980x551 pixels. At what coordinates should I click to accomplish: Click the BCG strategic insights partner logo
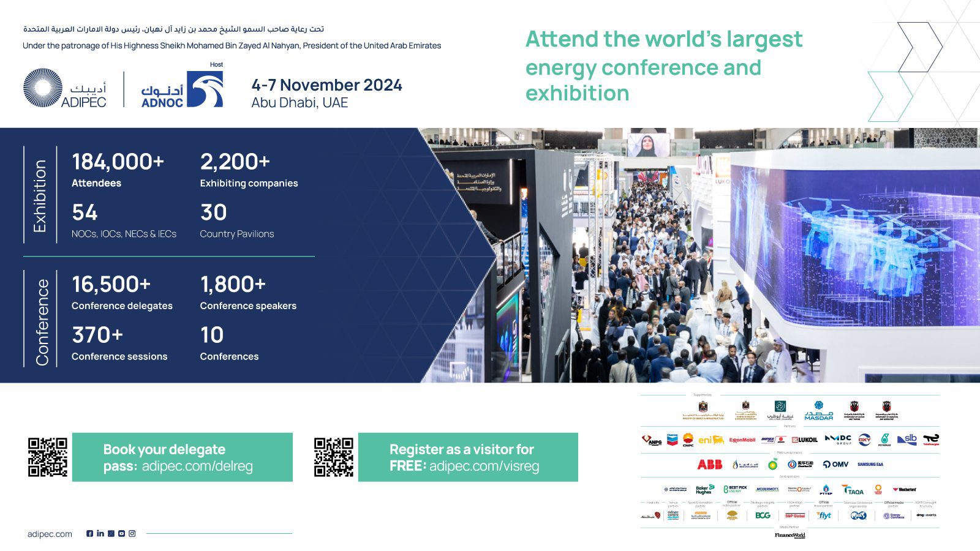(763, 515)
